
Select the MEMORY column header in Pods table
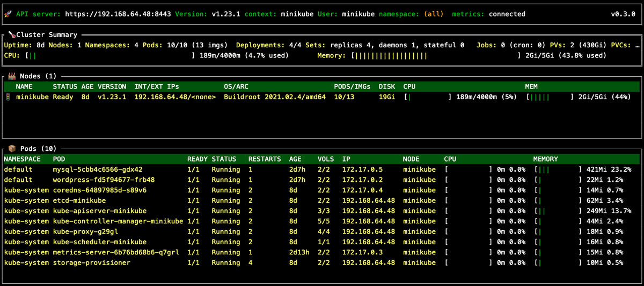pos(546,159)
